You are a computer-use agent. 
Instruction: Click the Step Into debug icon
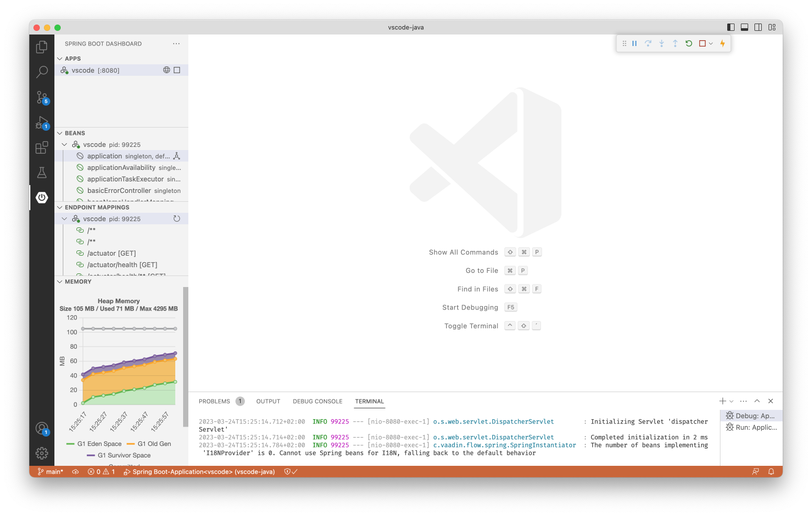(661, 43)
